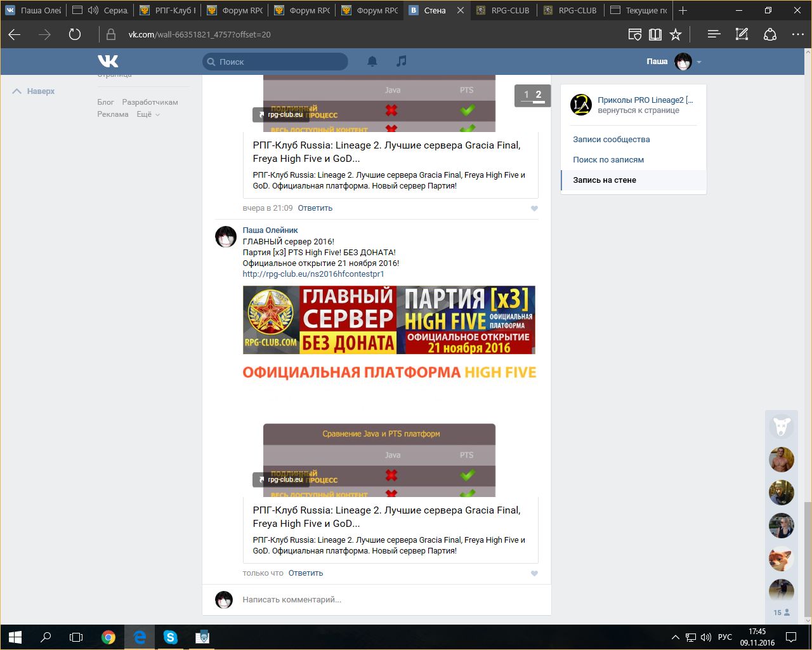Reply to the только что comment

306,573
